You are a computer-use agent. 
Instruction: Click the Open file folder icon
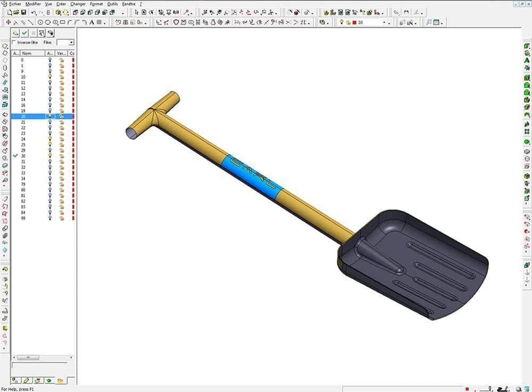pos(16,12)
